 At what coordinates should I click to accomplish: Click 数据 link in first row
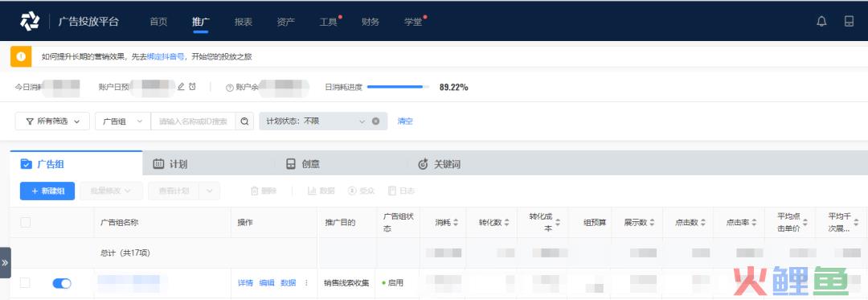289,283
